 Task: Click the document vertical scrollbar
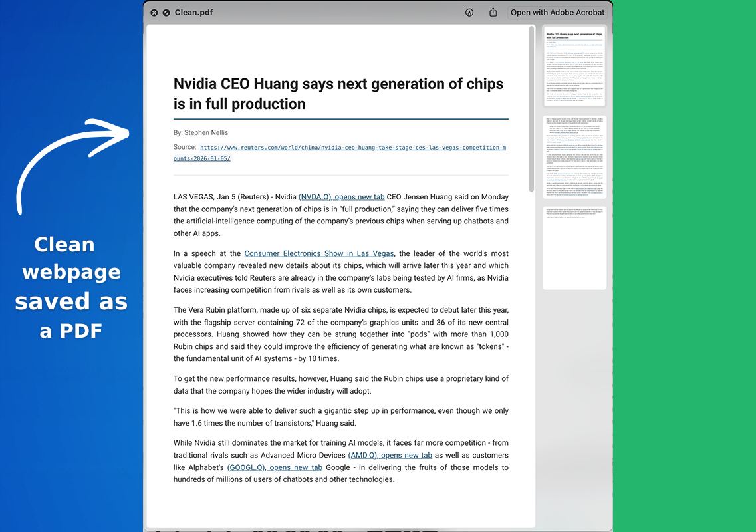click(x=532, y=108)
